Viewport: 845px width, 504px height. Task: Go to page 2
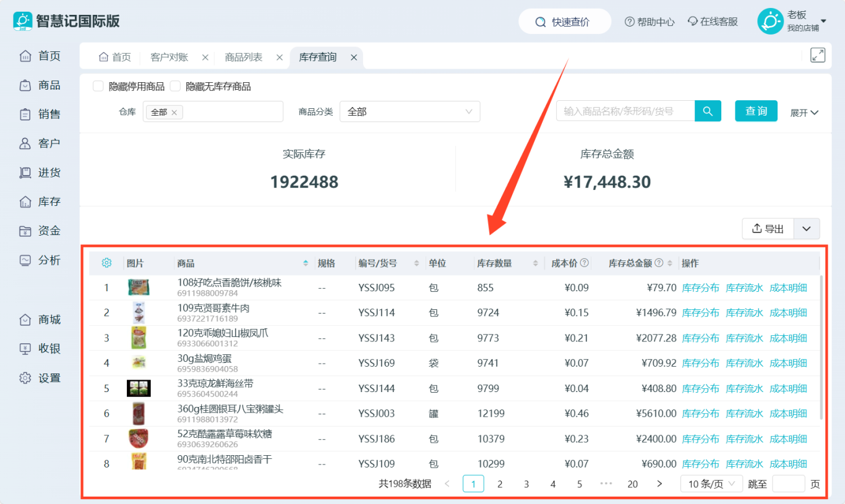pos(500,484)
